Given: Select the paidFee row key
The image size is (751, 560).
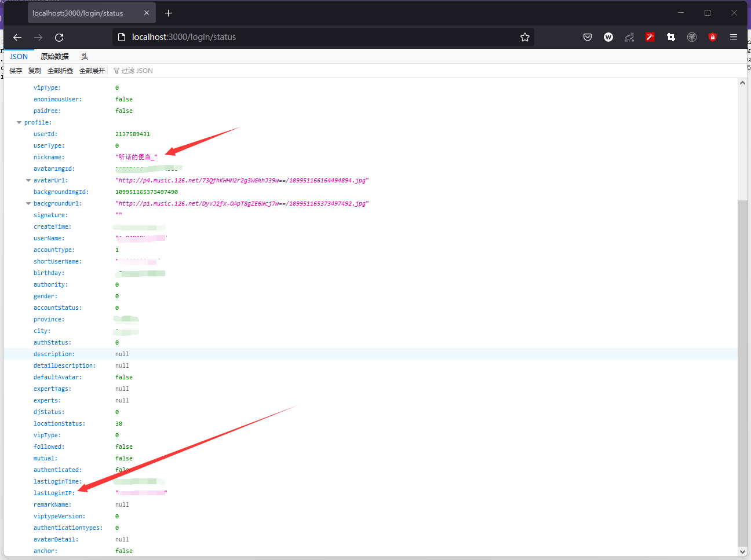Looking at the screenshot, I should (48, 111).
